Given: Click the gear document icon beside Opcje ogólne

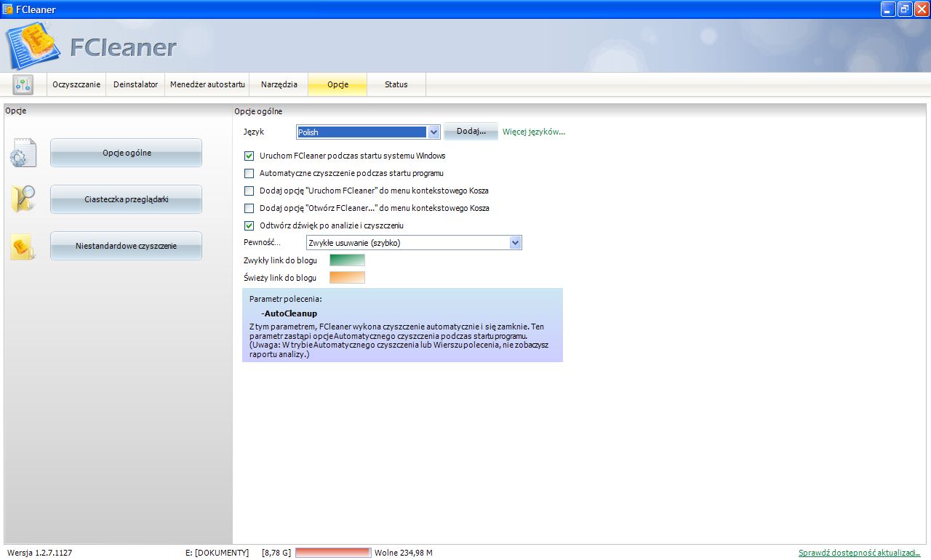Looking at the screenshot, I should pyautogui.click(x=23, y=153).
